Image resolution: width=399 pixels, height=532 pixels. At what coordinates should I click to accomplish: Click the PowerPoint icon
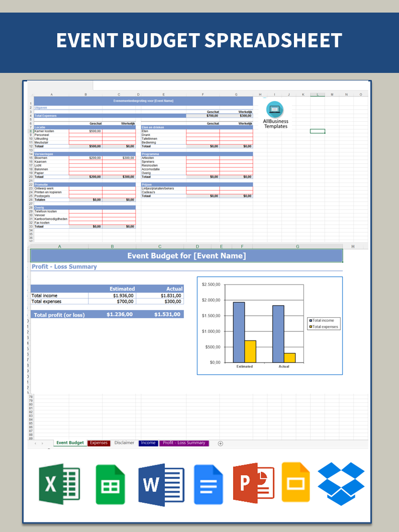253,484
